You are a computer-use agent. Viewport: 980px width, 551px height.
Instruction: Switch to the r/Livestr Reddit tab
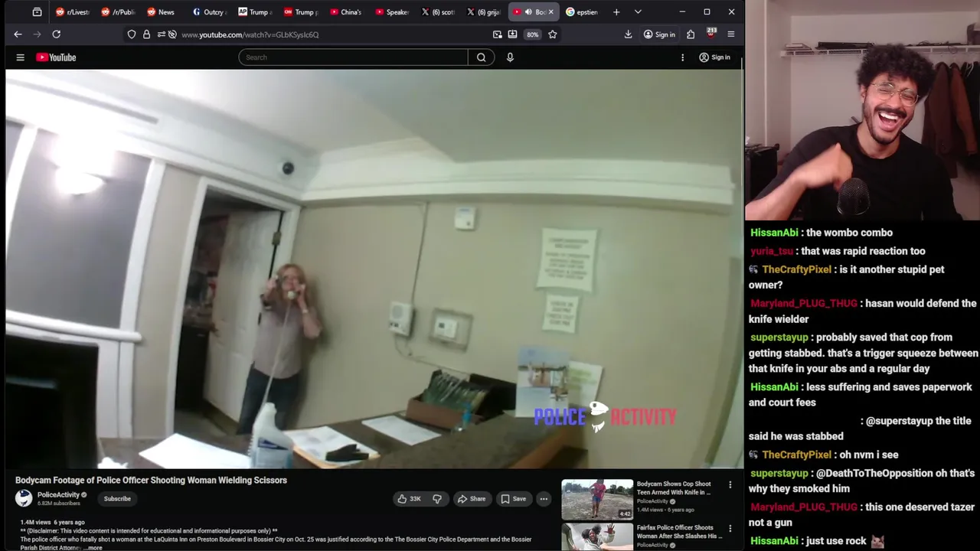(73, 12)
